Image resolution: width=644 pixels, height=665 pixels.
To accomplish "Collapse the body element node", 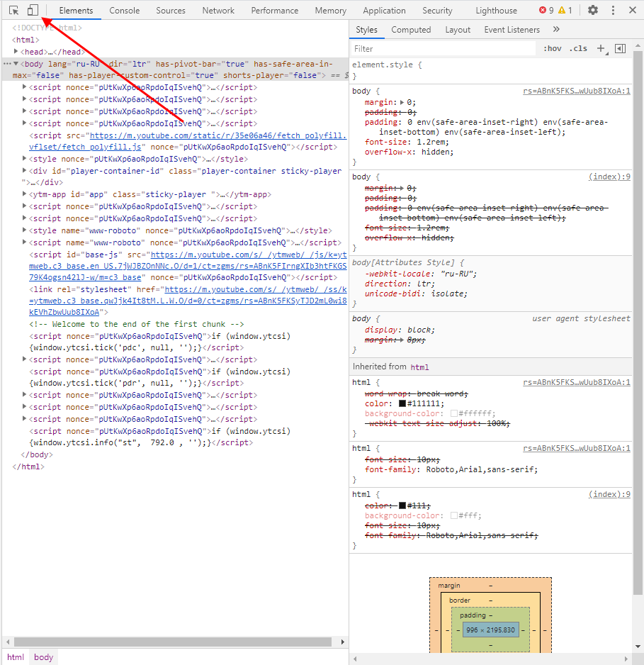I will tap(16, 64).
